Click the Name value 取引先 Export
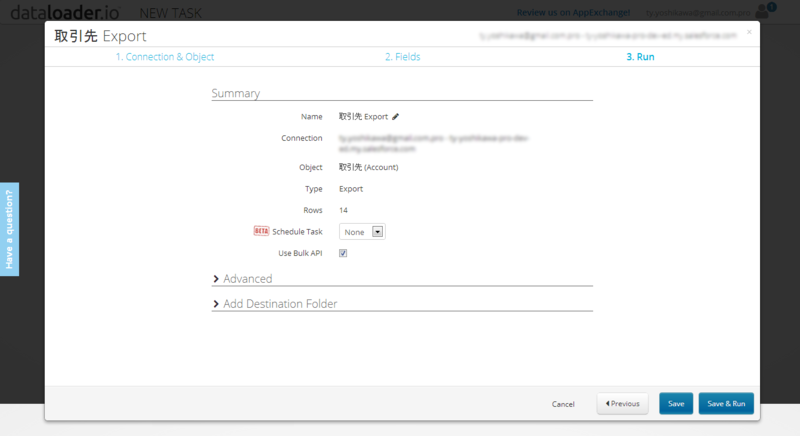Screen dimensions: 800x436 tap(363, 116)
